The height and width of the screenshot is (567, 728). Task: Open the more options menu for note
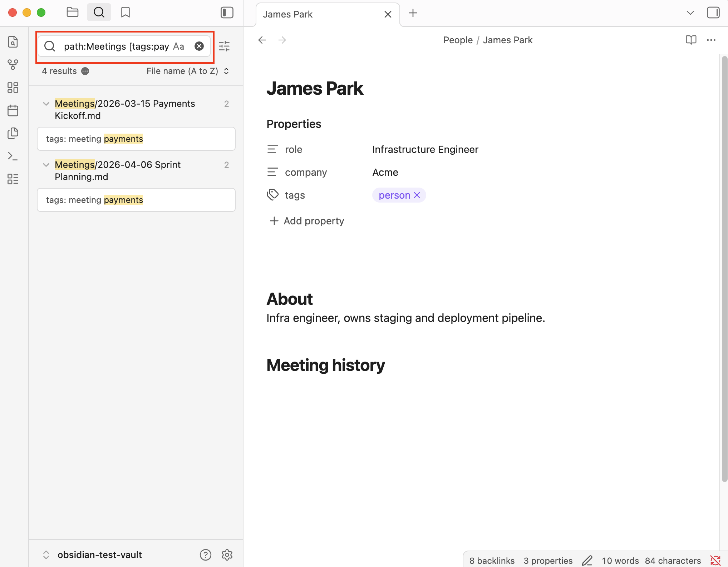pyautogui.click(x=711, y=40)
